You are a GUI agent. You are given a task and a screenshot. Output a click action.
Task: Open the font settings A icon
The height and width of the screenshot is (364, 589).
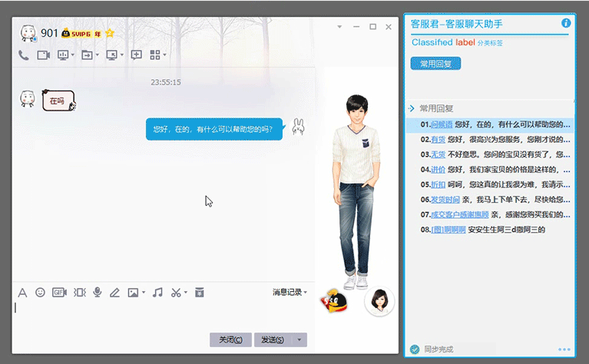[22, 293]
